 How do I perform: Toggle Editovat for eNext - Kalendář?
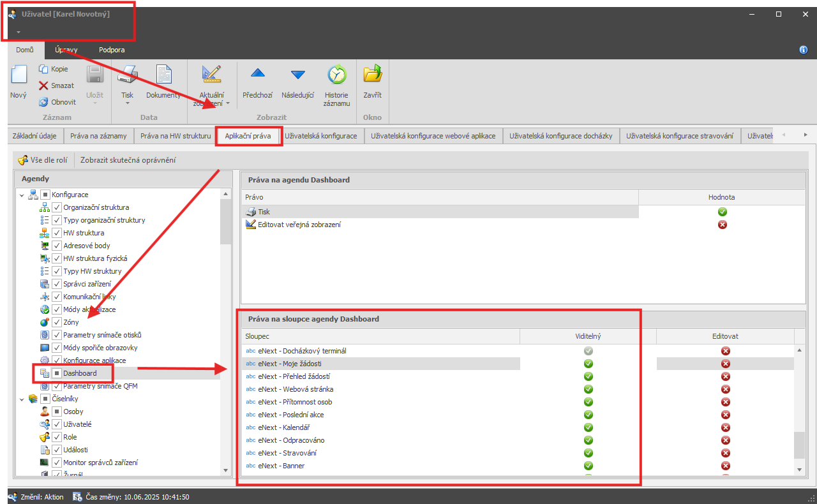tap(725, 427)
